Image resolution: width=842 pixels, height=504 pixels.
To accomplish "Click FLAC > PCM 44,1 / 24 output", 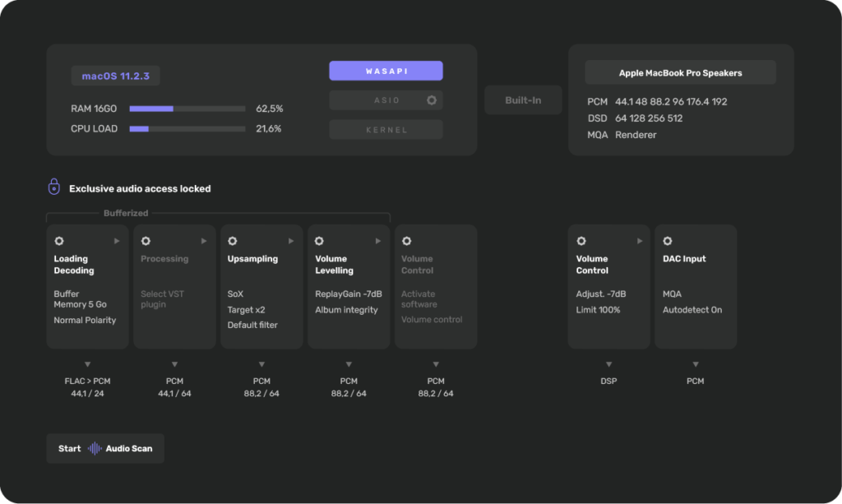I will click(87, 387).
